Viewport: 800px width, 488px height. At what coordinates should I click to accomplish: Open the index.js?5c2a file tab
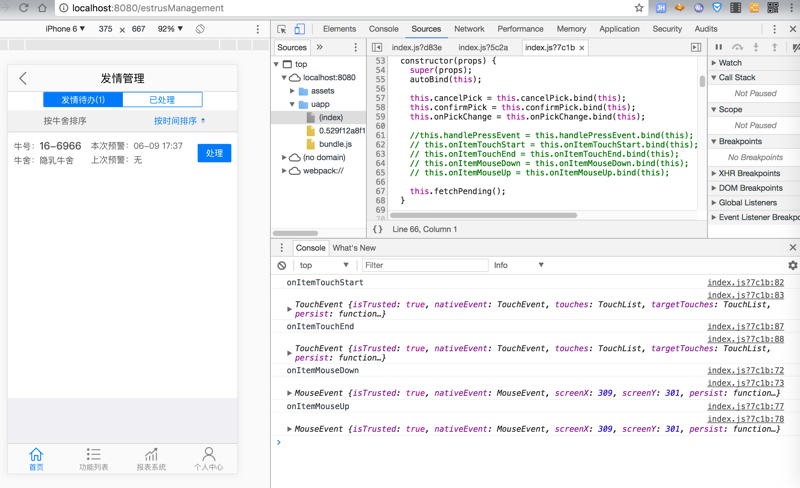click(x=483, y=47)
